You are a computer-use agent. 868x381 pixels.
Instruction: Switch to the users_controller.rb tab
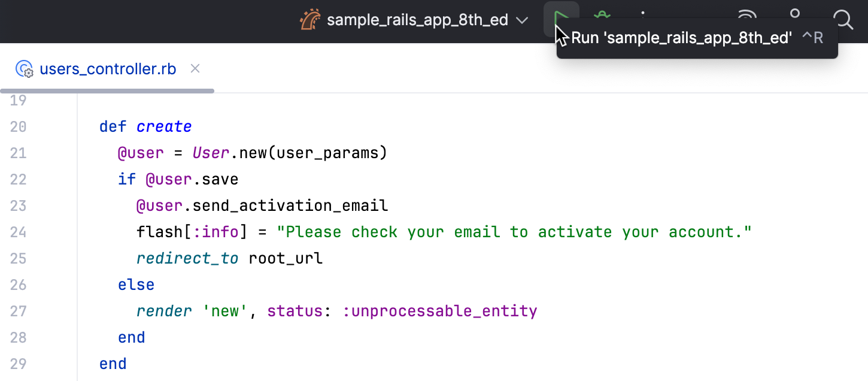point(108,69)
